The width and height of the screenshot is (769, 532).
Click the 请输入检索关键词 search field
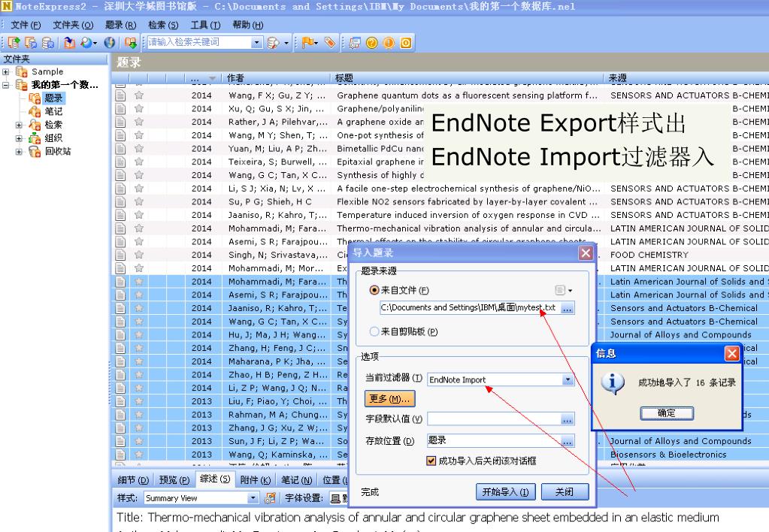[x=200, y=43]
